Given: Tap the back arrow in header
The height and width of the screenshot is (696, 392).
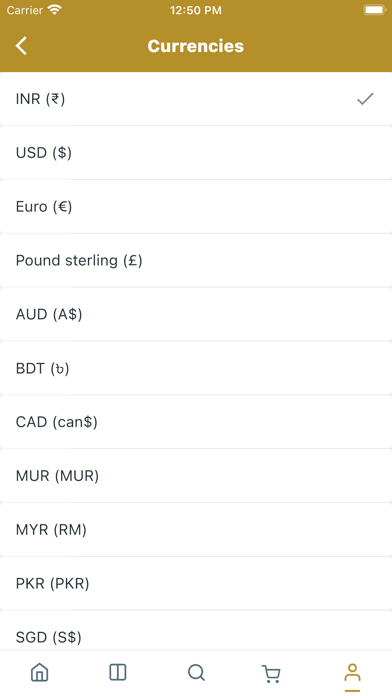Looking at the screenshot, I should (x=21, y=46).
